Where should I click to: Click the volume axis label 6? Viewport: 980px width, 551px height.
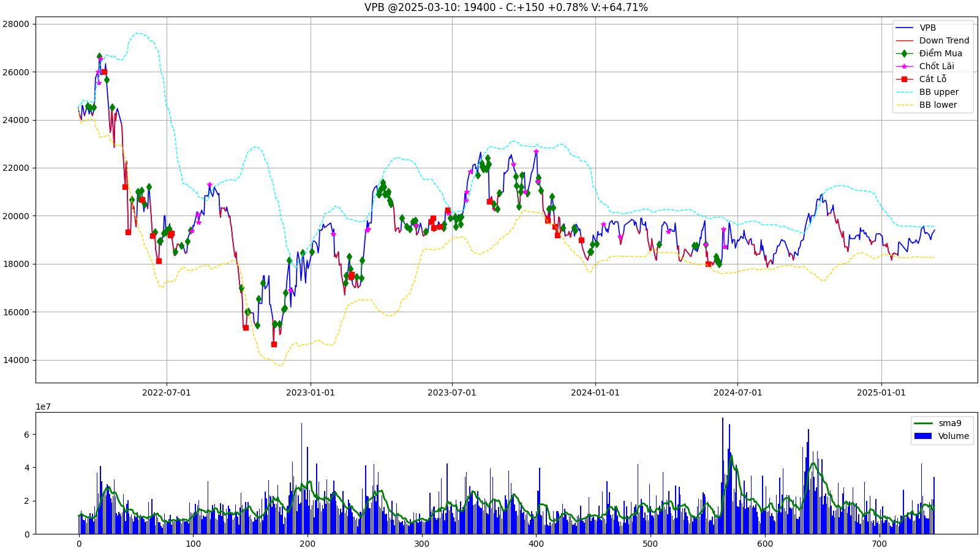pyautogui.click(x=26, y=435)
